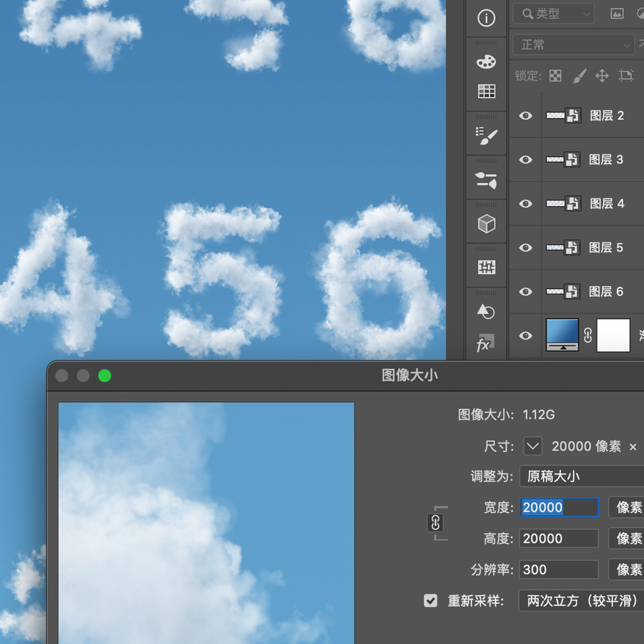Viewport: 644px width, 644px height.
Task: Lock layer position move icon
Action: (602, 76)
